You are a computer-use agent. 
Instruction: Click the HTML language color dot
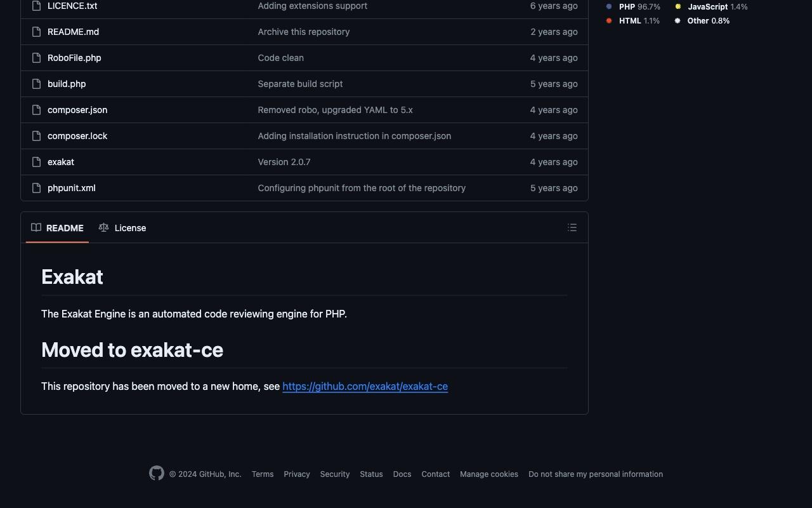609,20
